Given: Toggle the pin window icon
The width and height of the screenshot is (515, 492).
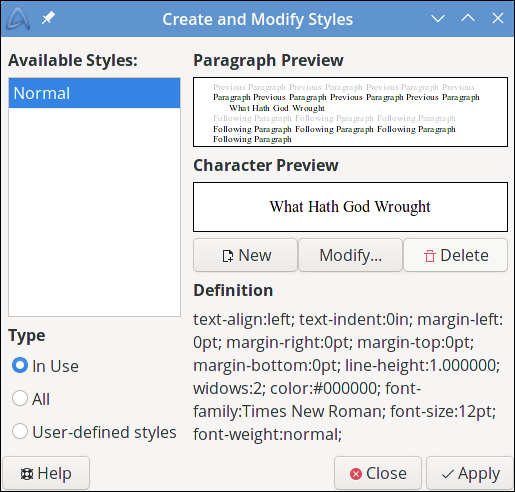Looking at the screenshot, I should (48, 18).
